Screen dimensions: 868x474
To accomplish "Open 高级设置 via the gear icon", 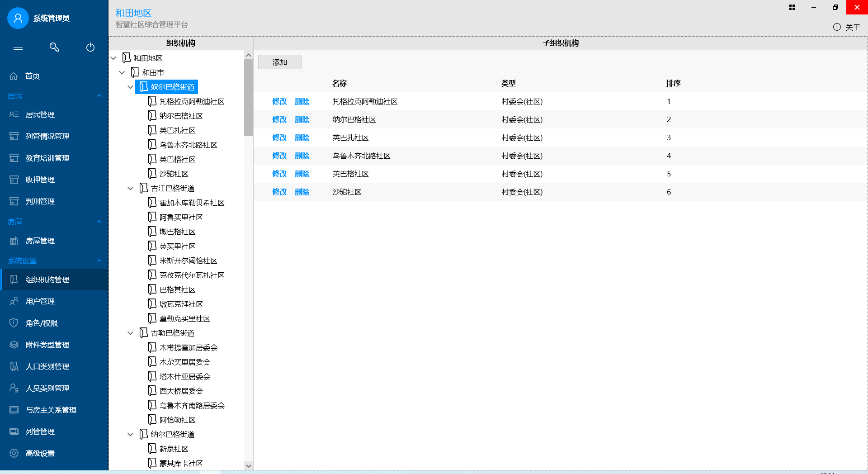I will click(14, 453).
